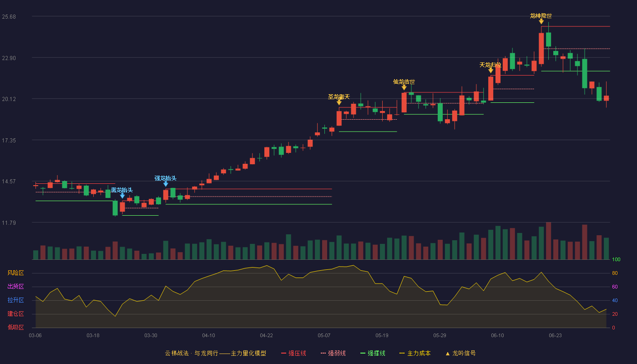Click the 06-10 date label
The image size is (637, 364).
pos(497,335)
